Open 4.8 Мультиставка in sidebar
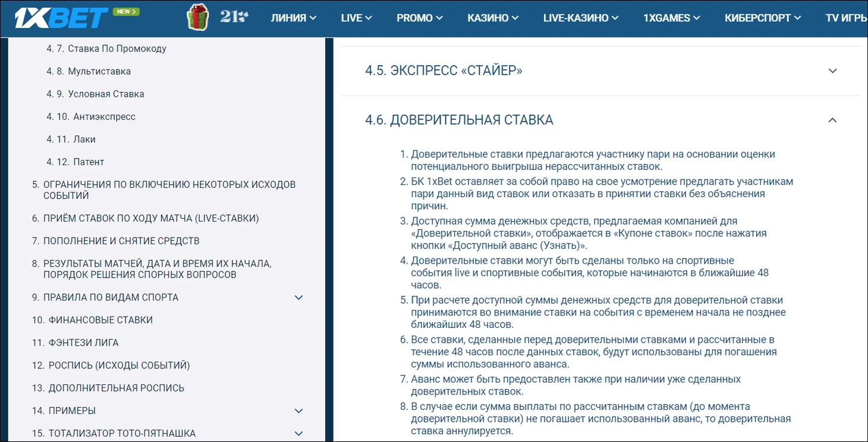The width and height of the screenshot is (868, 442). point(89,71)
